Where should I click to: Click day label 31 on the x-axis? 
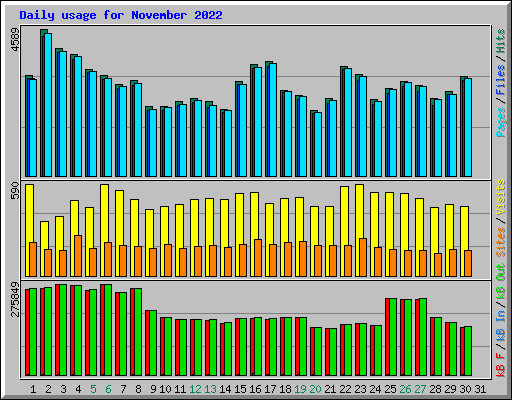pyautogui.click(x=480, y=389)
